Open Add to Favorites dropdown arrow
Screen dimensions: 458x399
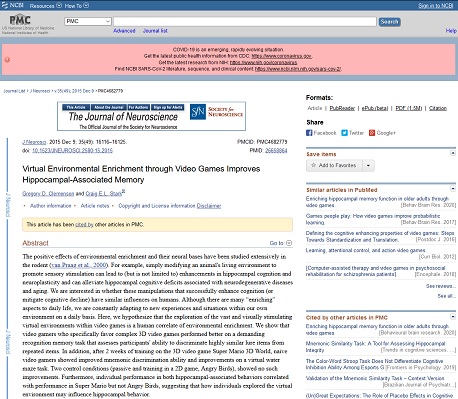click(368, 166)
